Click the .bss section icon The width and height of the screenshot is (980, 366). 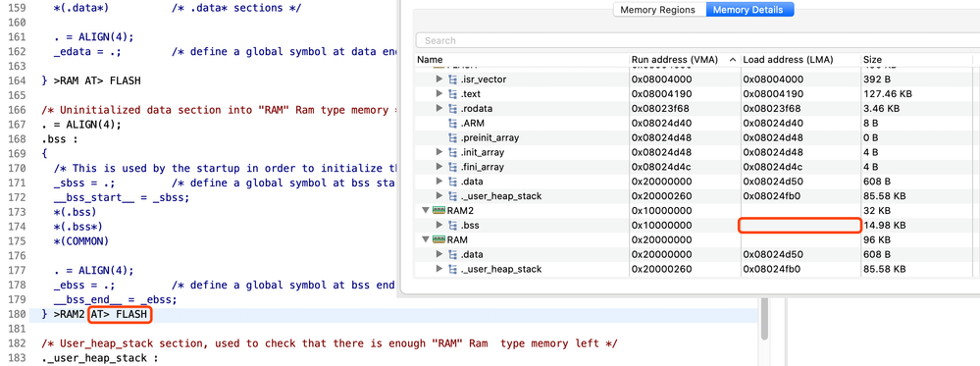(452, 226)
